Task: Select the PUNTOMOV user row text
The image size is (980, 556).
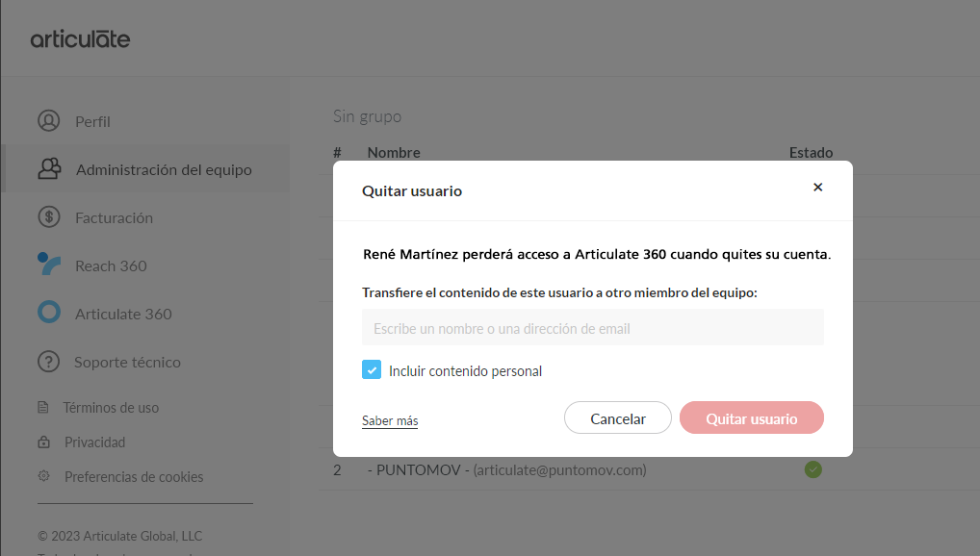Action: click(x=507, y=470)
